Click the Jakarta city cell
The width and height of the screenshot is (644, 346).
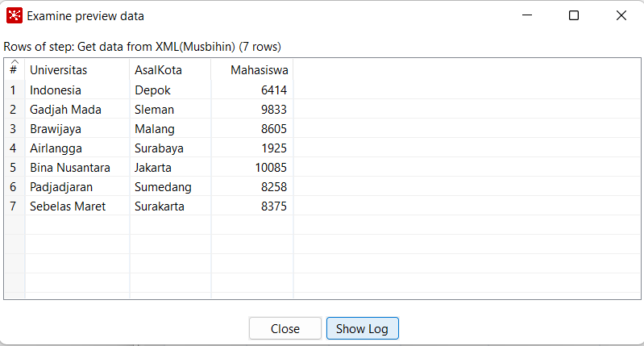point(170,167)
